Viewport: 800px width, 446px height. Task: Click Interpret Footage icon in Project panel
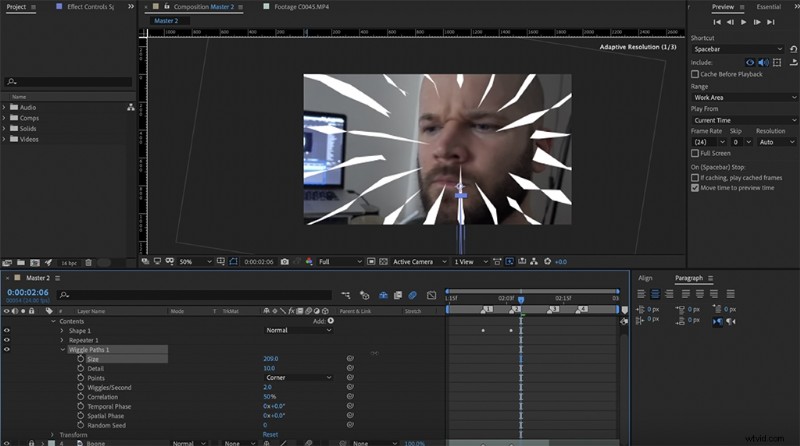pyautogui.click(x=7, y=263)
